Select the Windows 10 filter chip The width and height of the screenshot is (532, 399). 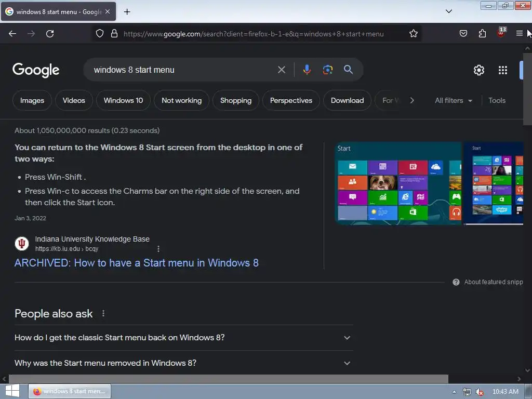pyautogui.click(x=123, y=100)
